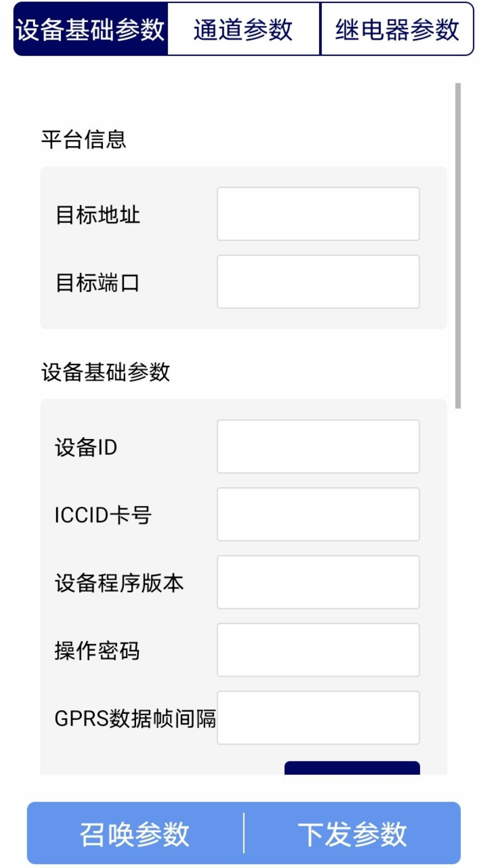Click the 目标端口 input field
Image resolution: width=488 pixels, height=868 pixels.
(x=318, y=281)
